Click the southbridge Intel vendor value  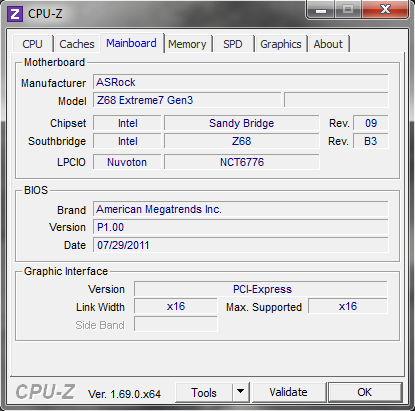pos(127,141)
